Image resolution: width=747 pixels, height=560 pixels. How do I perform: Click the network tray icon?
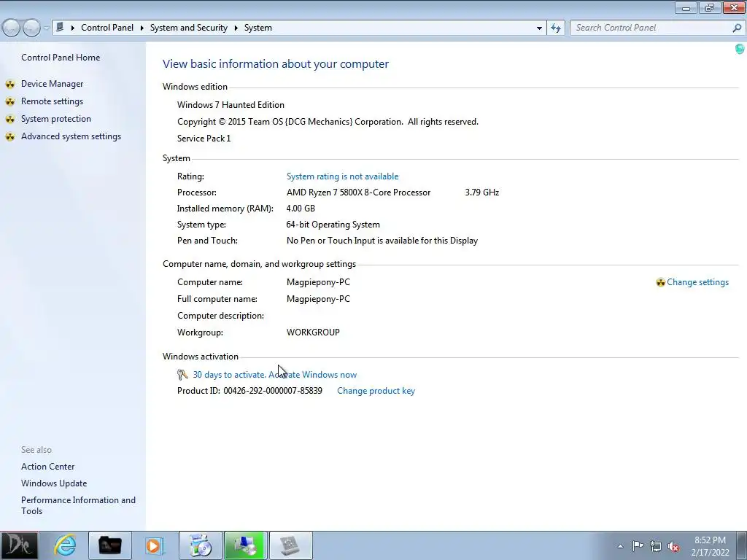coord(656,546)
